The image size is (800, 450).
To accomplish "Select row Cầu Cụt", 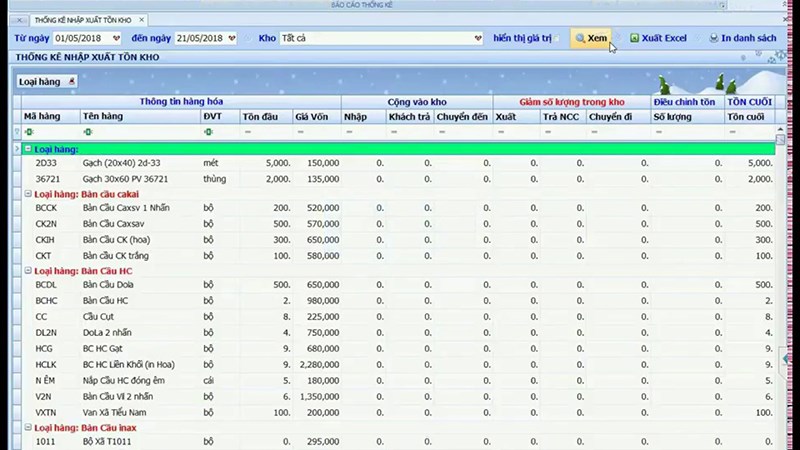I will 398,317.
